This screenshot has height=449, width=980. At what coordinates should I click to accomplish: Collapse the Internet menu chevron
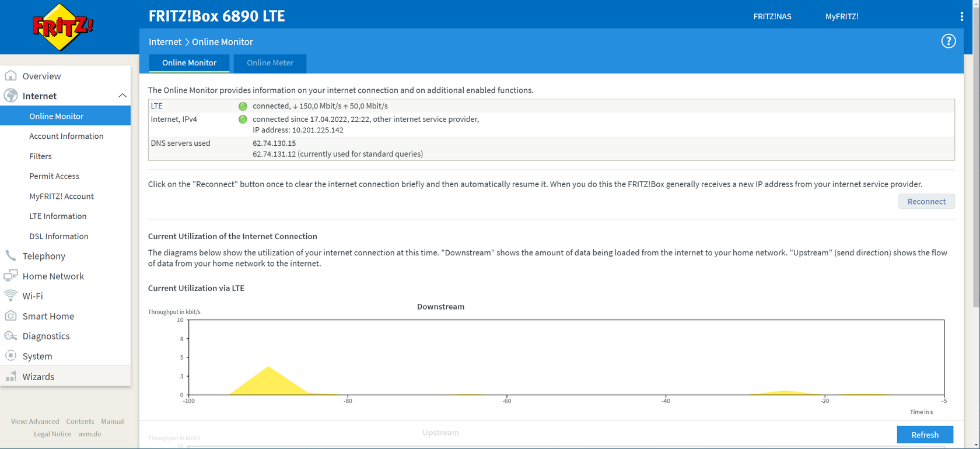[122, 96]
